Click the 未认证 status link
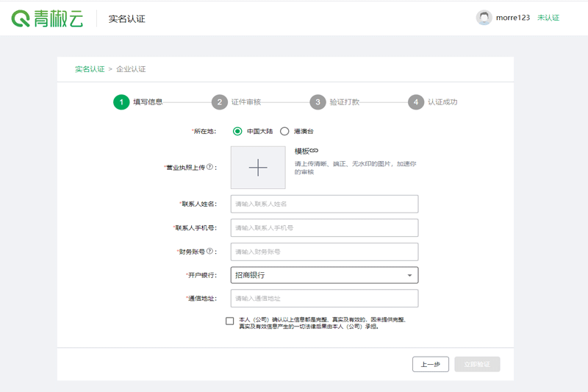This screenshot has width=588, height=392. pos(548,18)
